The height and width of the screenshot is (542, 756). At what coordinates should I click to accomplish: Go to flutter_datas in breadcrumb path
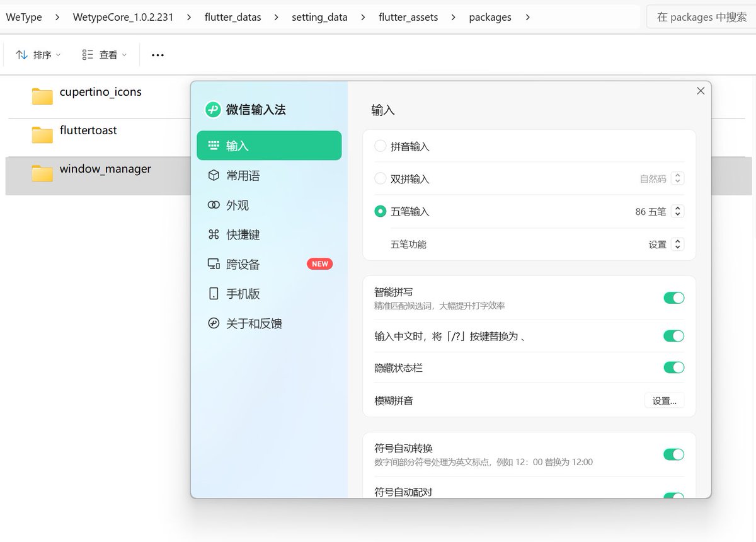[232, 17]
